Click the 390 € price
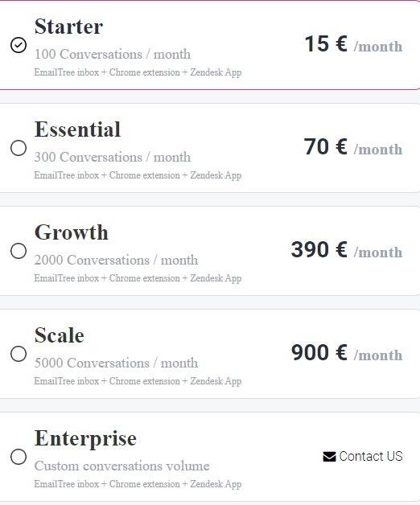 (319, 249)
